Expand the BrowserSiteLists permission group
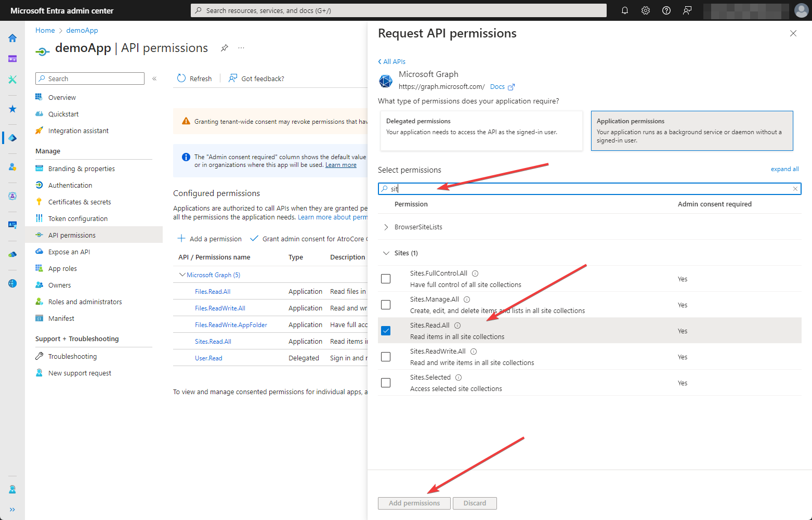 coord(386,227)
